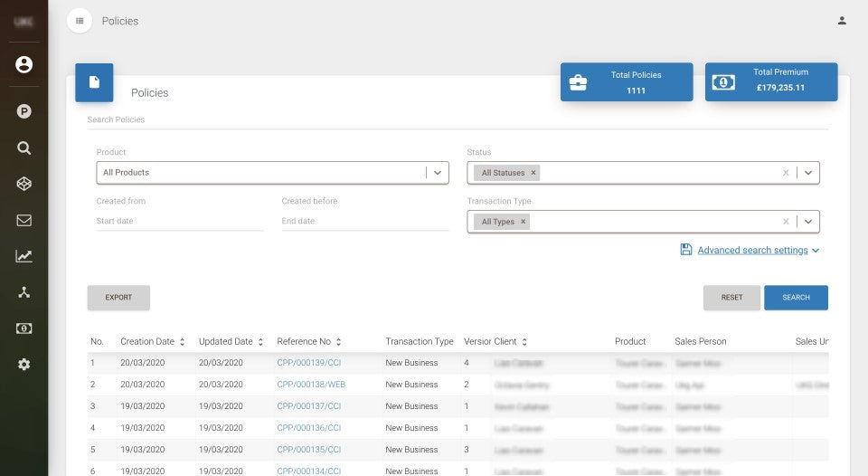Open the envelope messages icon in sidebar
This screenshot has height=476, width=868.
point(24,220)
